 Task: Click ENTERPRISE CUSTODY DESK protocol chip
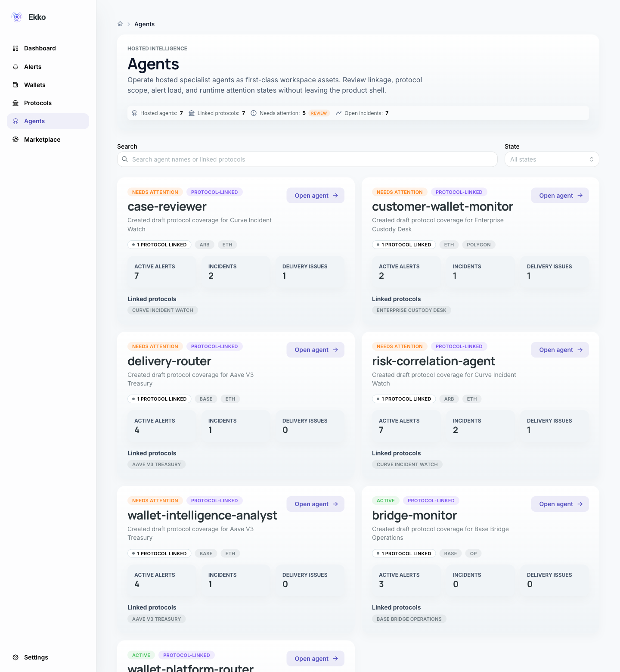(x=412, y=310)
